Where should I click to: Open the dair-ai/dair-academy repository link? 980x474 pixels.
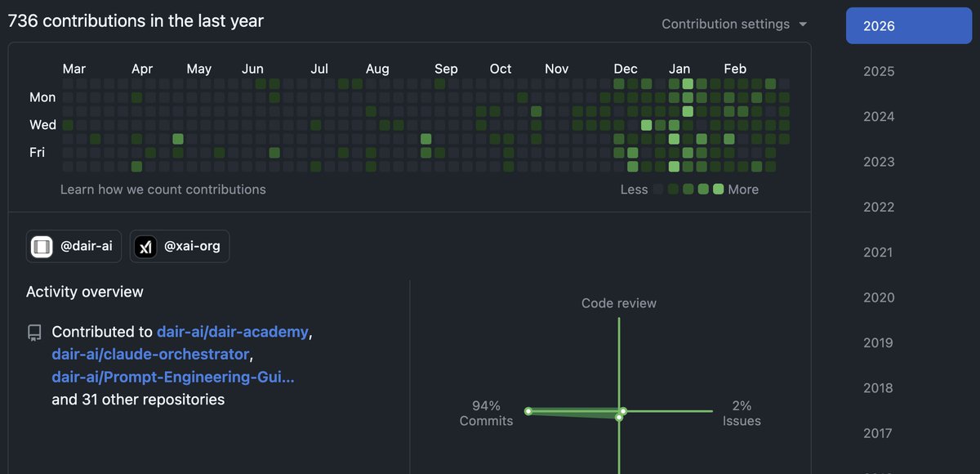233,332
